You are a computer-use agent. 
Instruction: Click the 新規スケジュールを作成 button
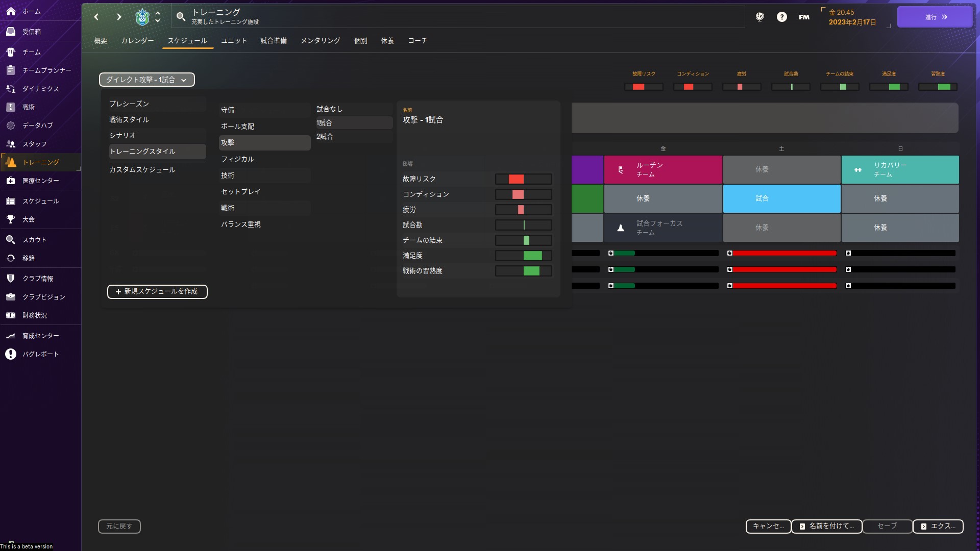tap(157, 291)
